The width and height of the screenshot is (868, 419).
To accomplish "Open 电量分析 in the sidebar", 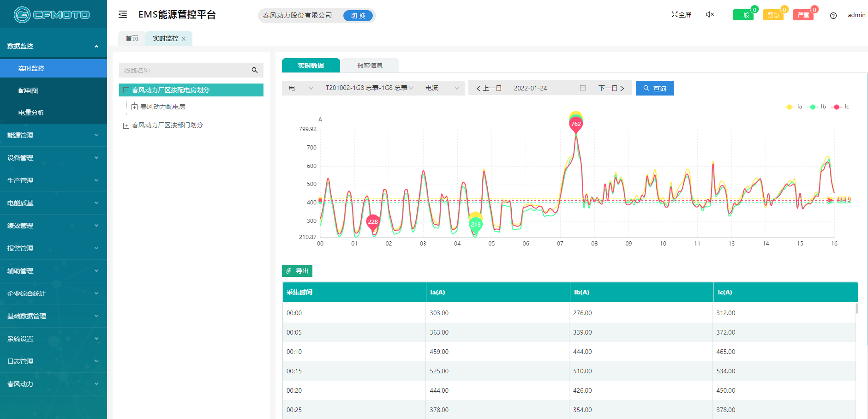I will click(31, 113).
